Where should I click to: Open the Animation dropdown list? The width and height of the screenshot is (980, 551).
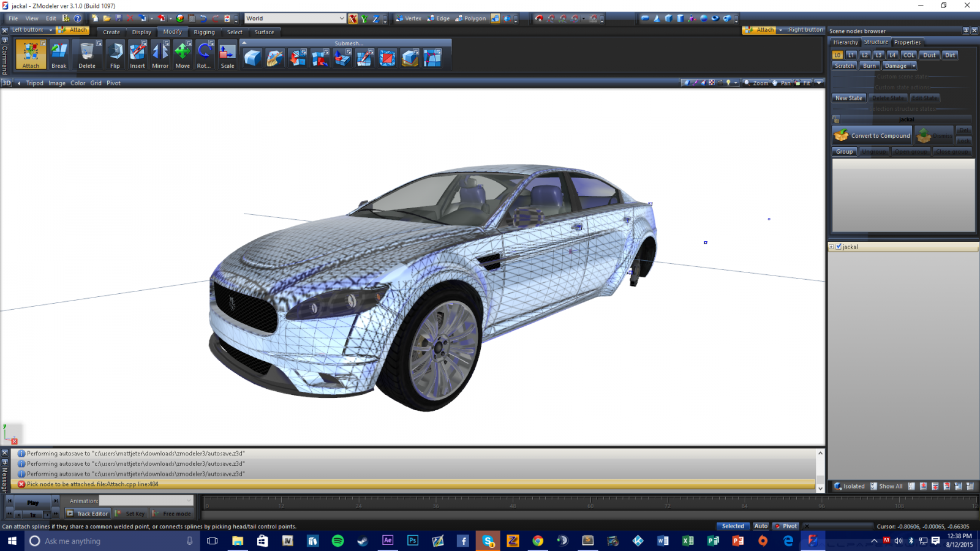(x=189, y=501)
